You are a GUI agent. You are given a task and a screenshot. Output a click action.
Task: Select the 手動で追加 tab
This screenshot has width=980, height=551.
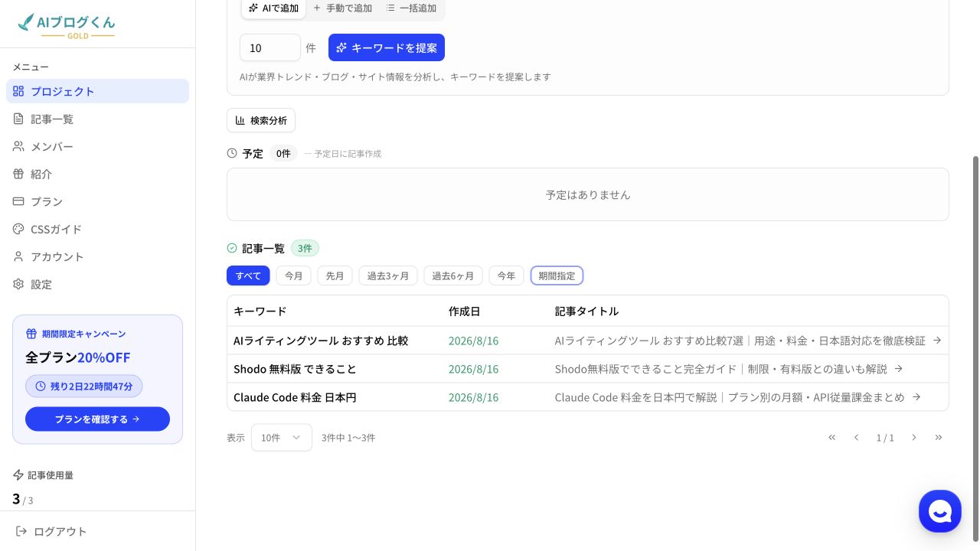[x=342, y=8]
